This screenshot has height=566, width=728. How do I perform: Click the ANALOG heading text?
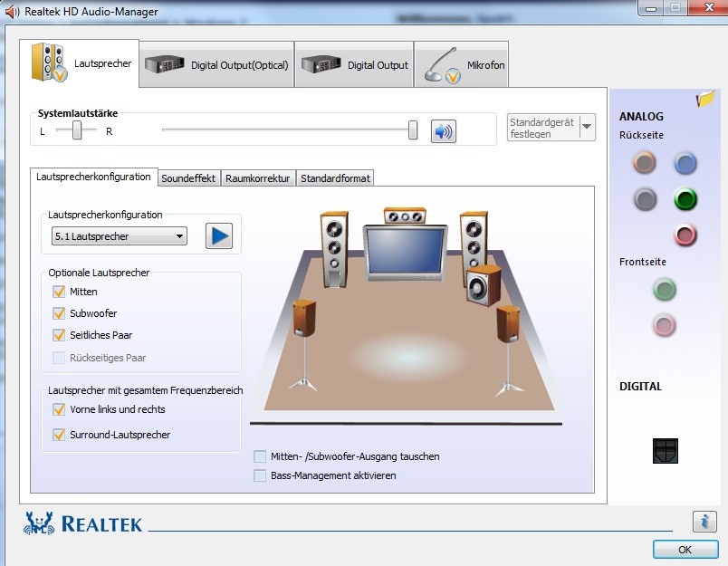tap(641, 117)
